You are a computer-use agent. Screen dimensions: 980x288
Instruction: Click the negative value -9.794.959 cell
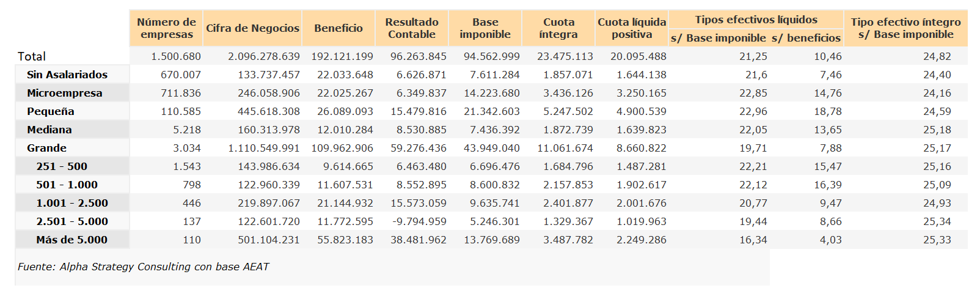click(x=419, y=221)
